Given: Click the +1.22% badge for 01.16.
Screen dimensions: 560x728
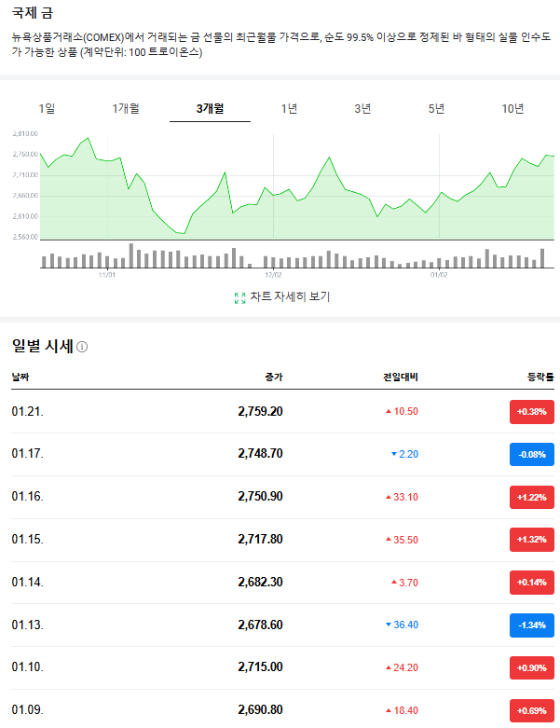Looking at the screenshot, I should click(x=532, y=497).
